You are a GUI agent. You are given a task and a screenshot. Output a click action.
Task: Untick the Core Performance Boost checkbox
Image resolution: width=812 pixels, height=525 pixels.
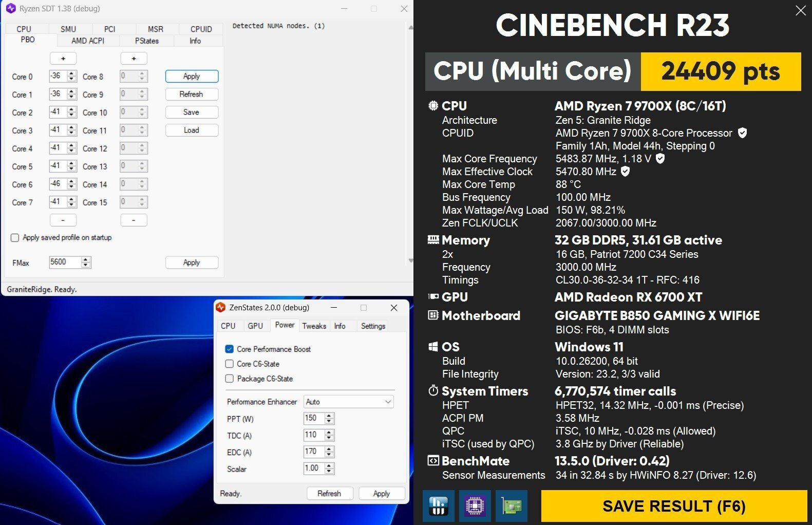[230, 349]
